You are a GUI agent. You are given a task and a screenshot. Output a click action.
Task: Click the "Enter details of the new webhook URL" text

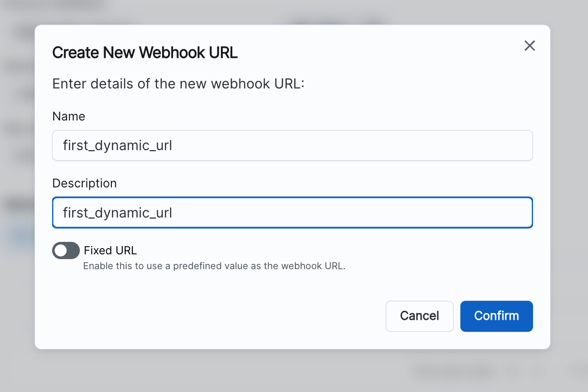tap(178, 84)
